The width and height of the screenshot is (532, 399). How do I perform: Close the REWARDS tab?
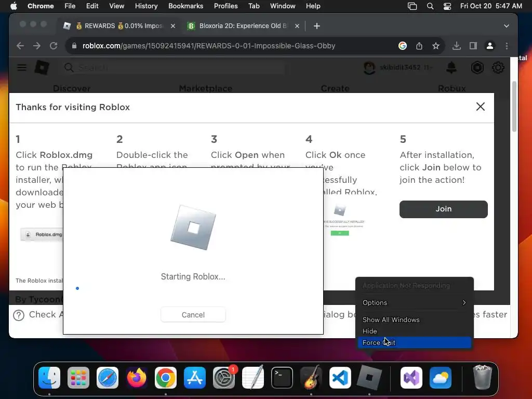[x=173, y=26]
